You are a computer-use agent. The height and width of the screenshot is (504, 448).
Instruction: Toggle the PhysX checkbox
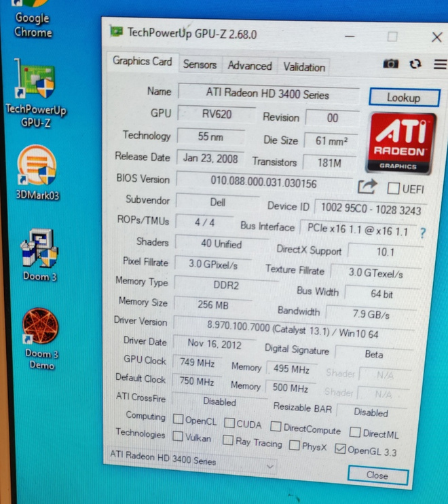(x=294, y=445)
